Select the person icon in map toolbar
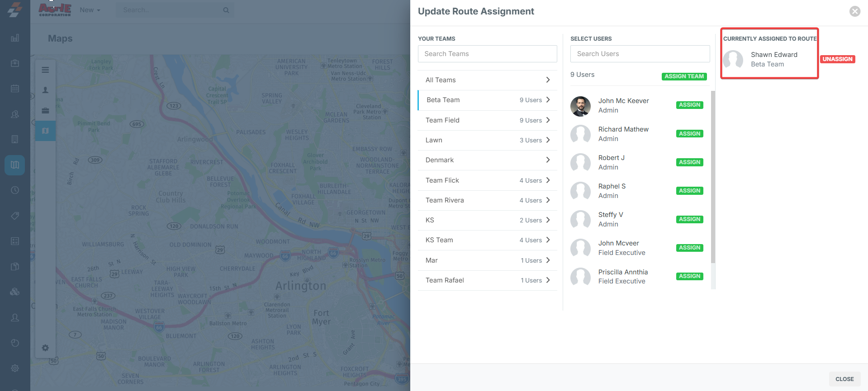Screen dimensions: 868x391 (45, 90)
